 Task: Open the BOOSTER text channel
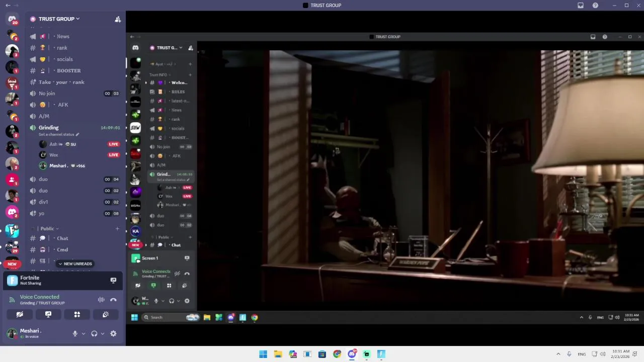point(75,70)
